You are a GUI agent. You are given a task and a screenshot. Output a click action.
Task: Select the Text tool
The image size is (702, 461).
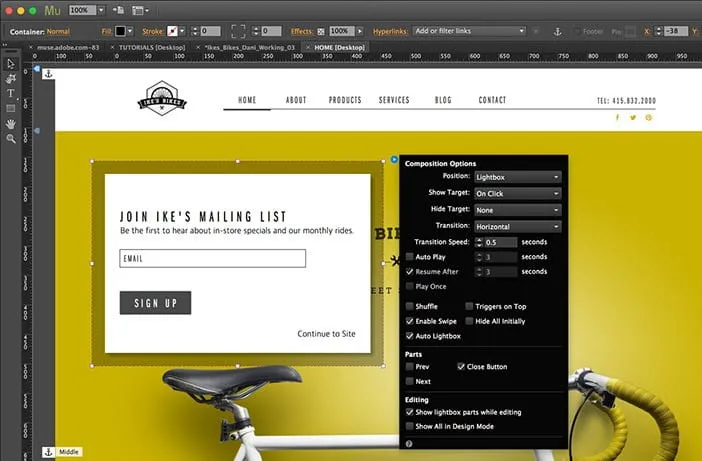point(10,94)
